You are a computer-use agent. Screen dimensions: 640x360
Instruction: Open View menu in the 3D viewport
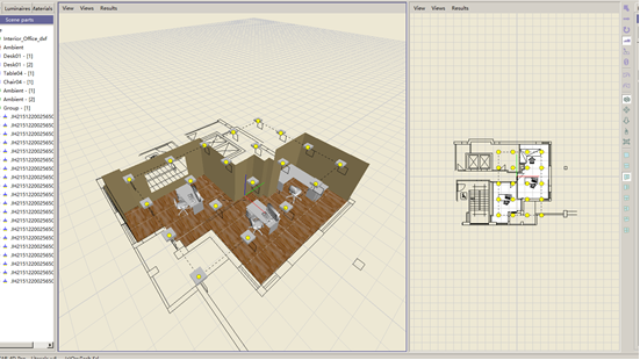[x=68, y=8]
